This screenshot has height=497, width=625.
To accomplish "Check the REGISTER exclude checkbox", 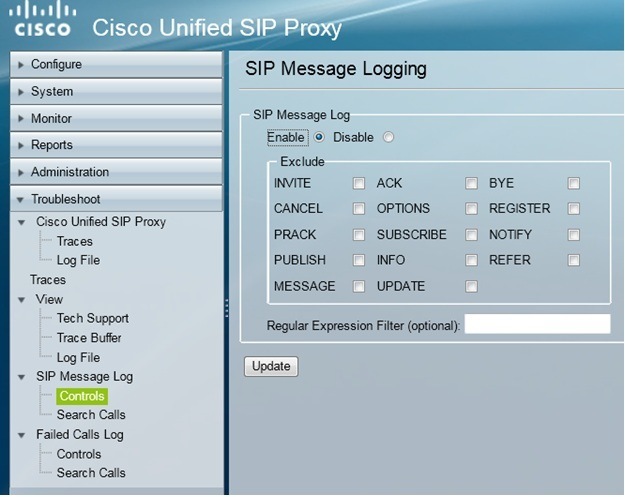I will point(574,208).
